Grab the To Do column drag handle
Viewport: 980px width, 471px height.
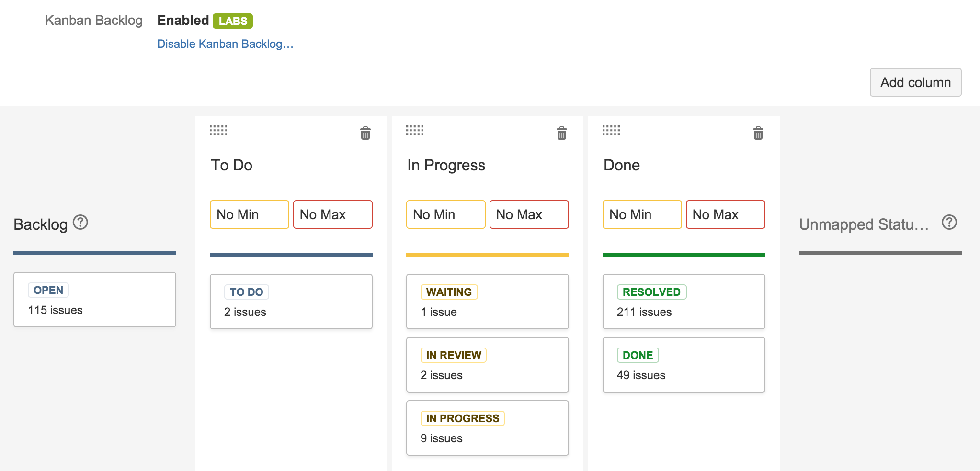218,130
